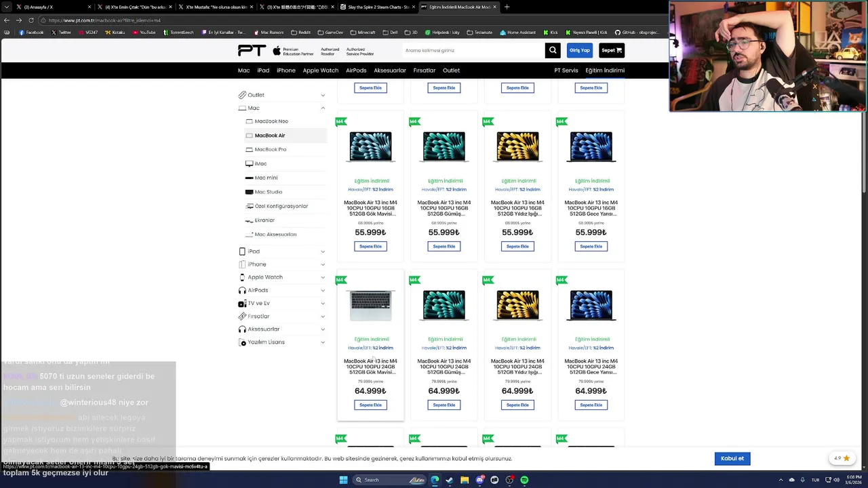This screenshot has height=488, width=868.
Task: Open the YouTube bookmark
Action: tap(143, 33)
